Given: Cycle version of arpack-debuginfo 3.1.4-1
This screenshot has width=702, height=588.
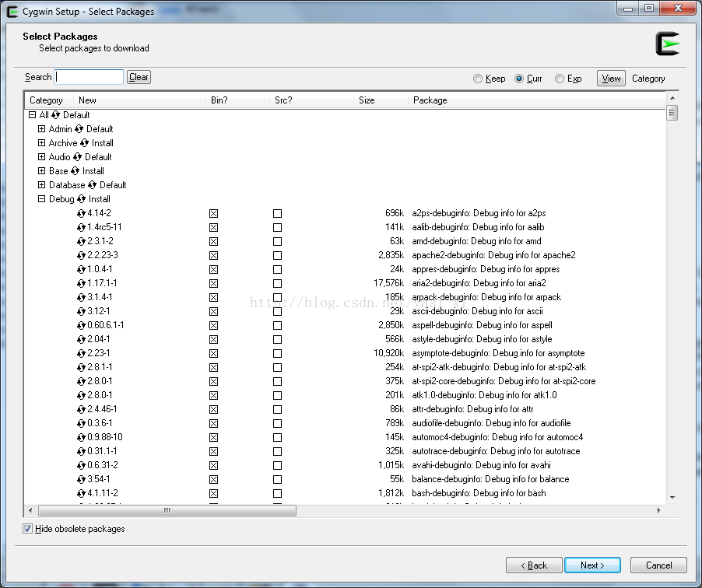Looking at the screenshot, I should coord(81,297).
